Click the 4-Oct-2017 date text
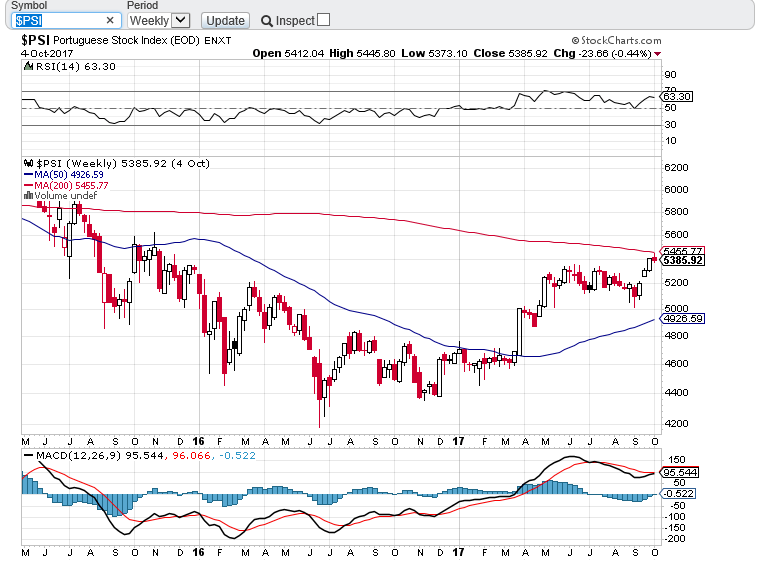Screen dimensions: 757x569 pyautogui.click(x=47, y=53)
